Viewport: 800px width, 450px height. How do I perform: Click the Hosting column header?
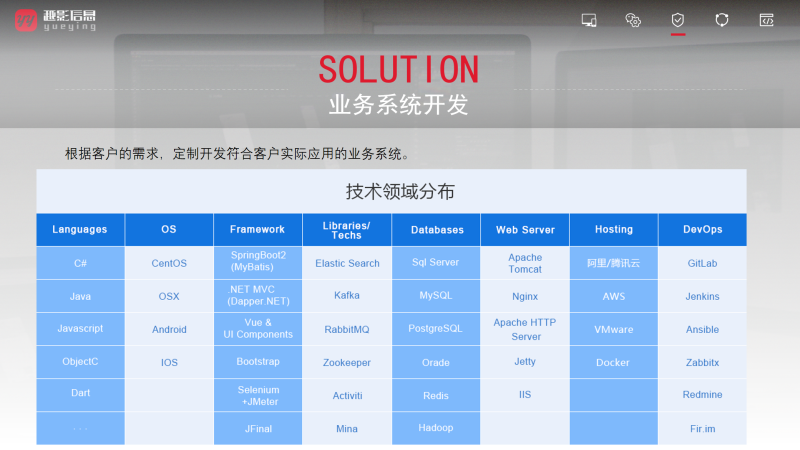(614, 230)
